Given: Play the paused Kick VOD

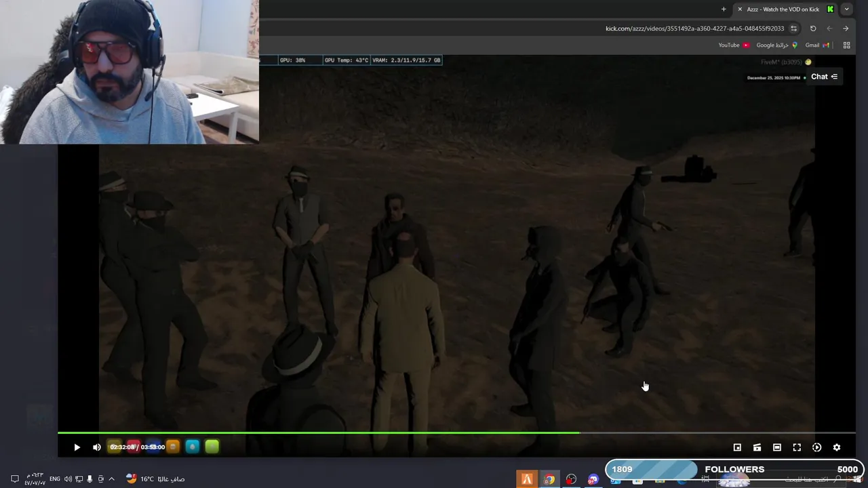Looking at the screenshot, I should point(77,447).
